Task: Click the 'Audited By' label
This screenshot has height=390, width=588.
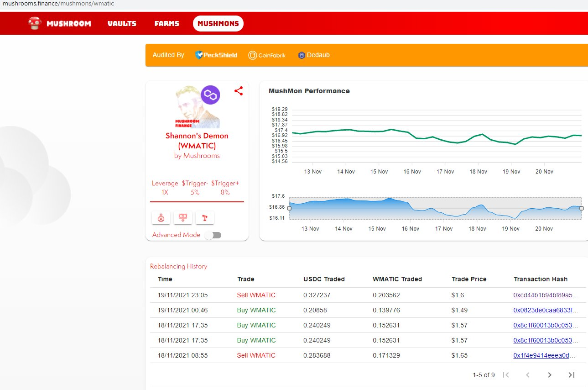Action: click(168, 55)
